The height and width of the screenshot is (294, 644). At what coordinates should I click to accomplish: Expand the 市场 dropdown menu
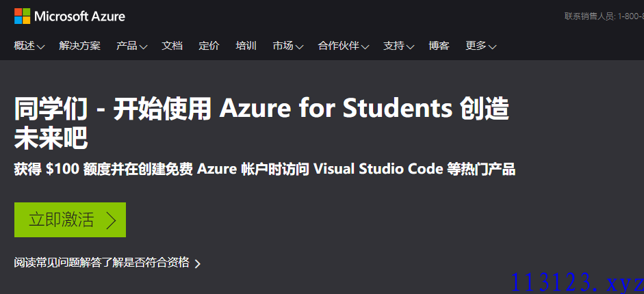tap(288, 46)
